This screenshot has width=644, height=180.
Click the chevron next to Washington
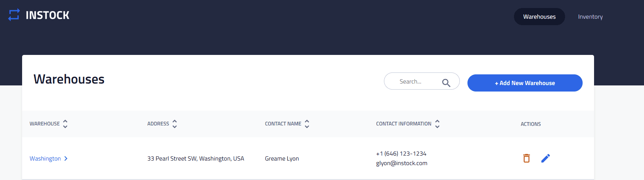[66, 159]
